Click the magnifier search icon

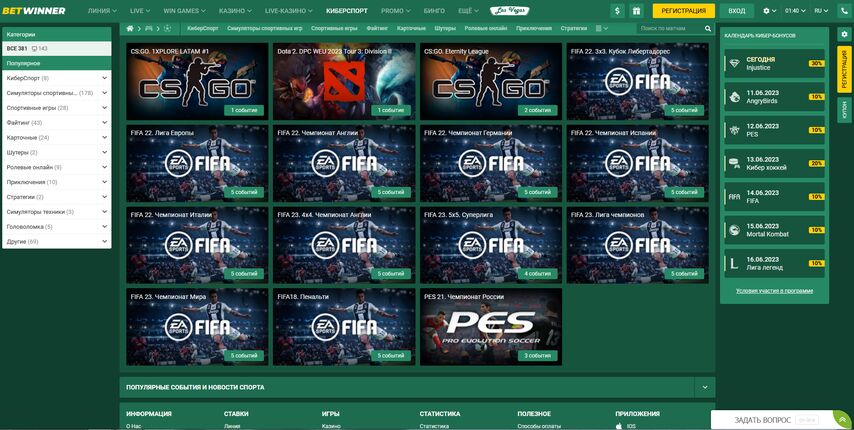pos(707,28)
